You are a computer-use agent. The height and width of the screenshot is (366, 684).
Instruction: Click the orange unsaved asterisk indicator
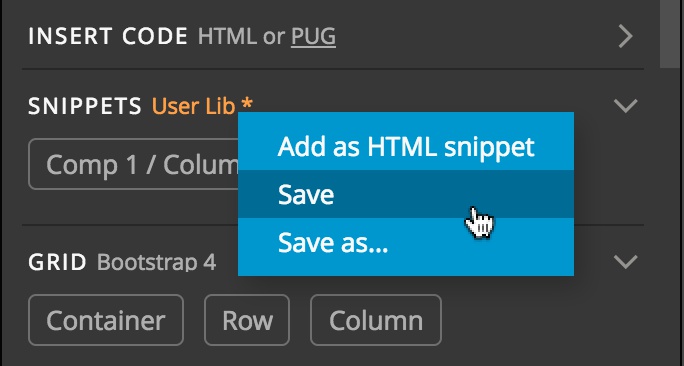coord(247,104)
